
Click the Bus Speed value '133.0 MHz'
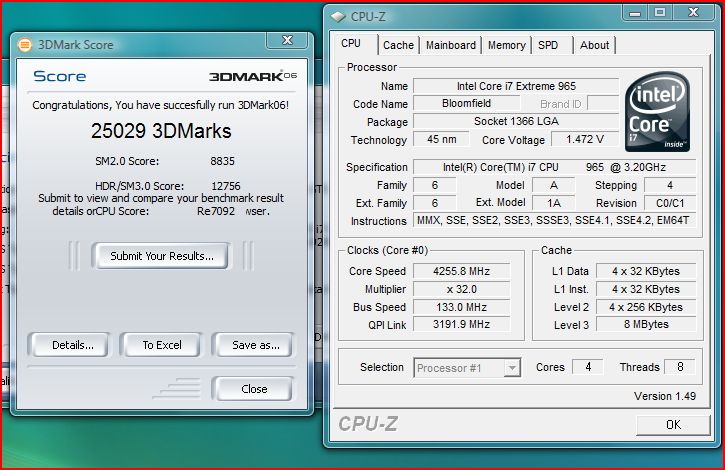click(x=461, y=307)
